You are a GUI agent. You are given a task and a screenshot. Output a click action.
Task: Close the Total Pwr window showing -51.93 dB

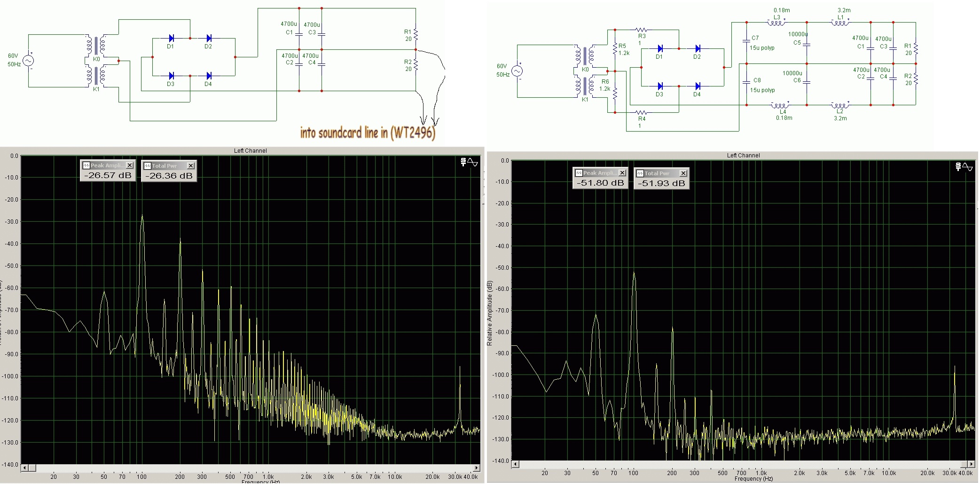coord(683,173)
